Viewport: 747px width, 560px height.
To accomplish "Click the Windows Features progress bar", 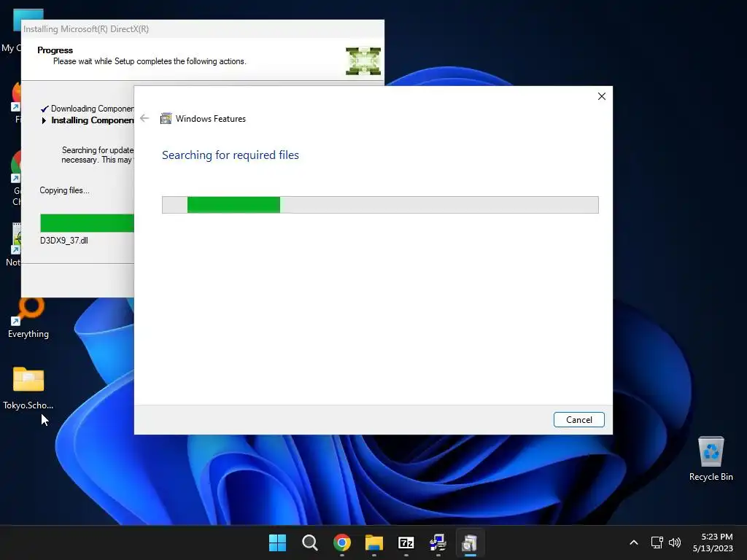I will [x=380, y=205].
